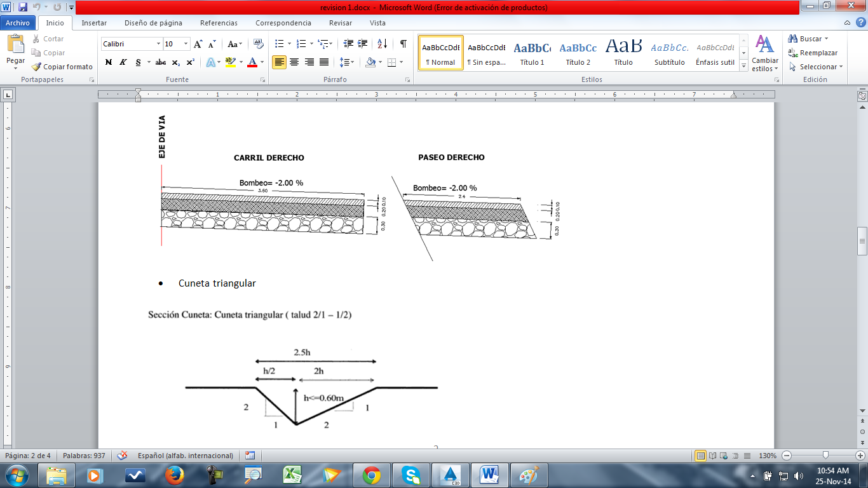This screenshot has width=868, height=488.
Task: Click the Cortar scissors button
Action: (x=48, y=39)
